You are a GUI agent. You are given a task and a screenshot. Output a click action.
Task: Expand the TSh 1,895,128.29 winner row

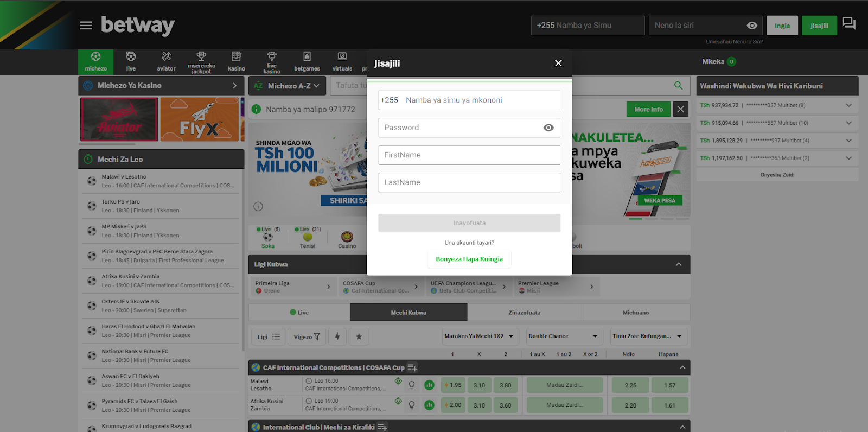tap(848, 141)
